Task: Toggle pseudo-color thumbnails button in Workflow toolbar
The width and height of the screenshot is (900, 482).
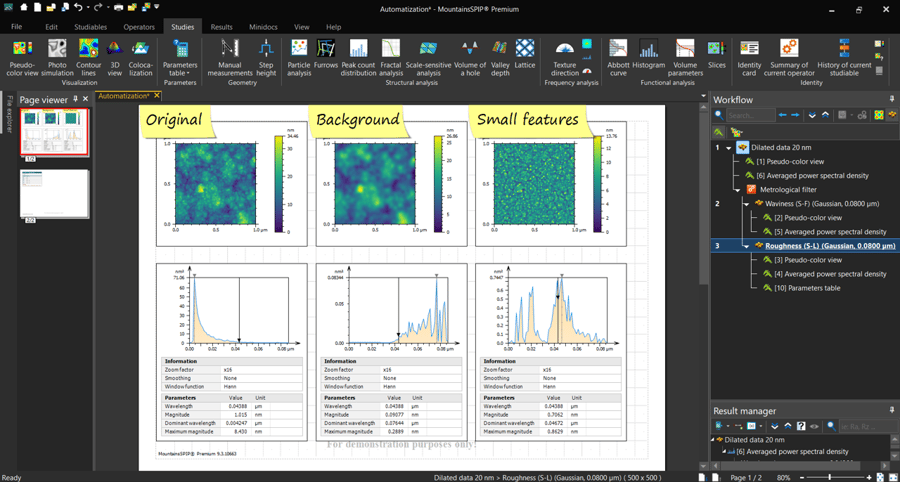Action: coord(878,115)
